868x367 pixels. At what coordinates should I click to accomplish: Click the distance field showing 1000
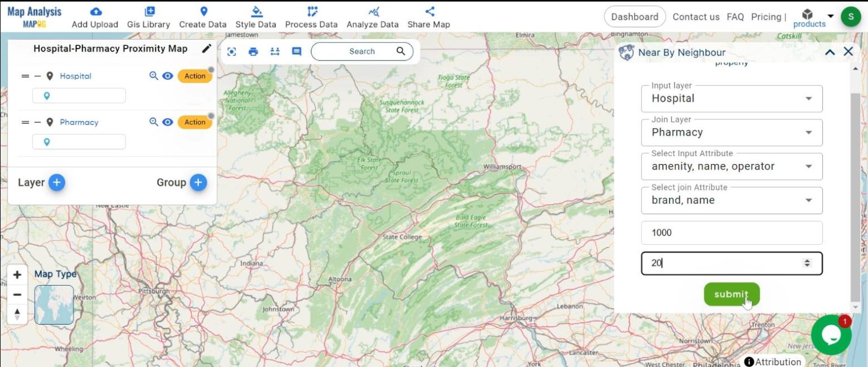(732, 232)
